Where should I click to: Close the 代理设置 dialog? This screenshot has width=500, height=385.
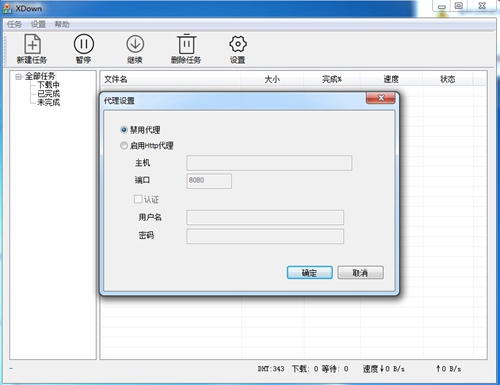pos(381,98)
